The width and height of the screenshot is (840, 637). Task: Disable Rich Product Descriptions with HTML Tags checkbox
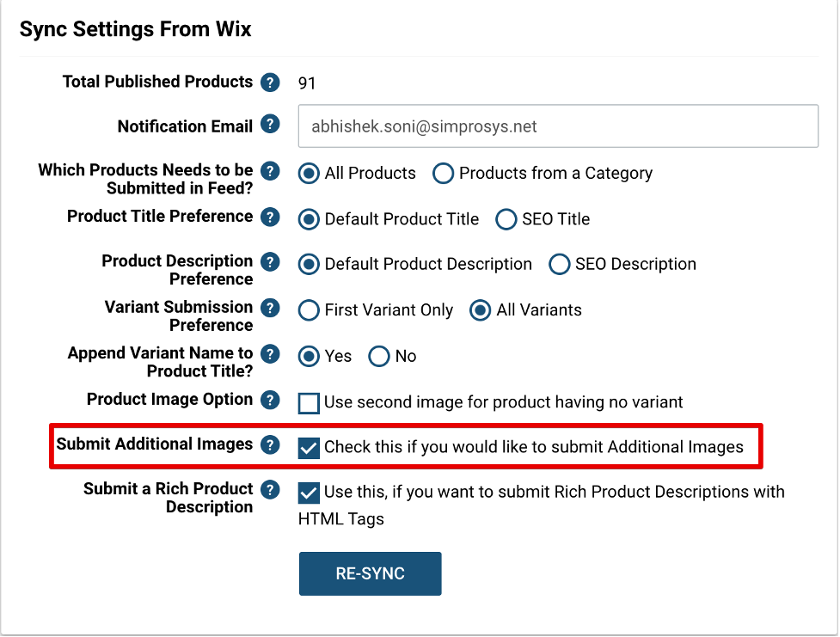point(309,493)
